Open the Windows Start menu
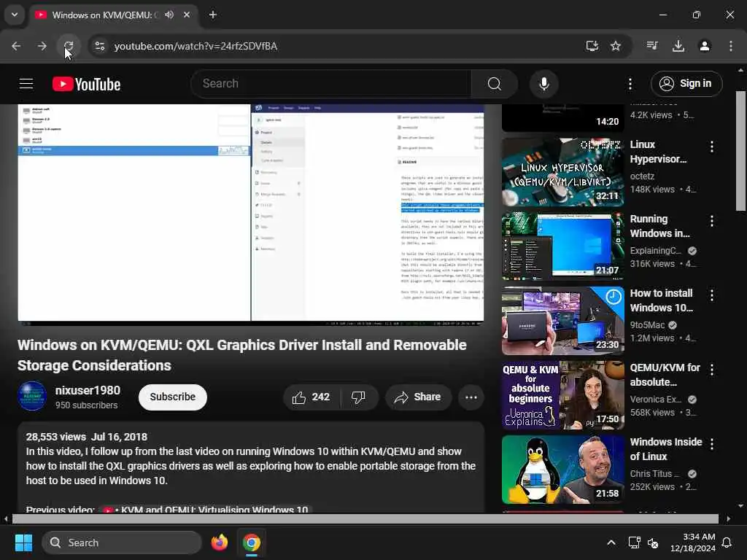 pyautogui.click(x=23, y=542)
